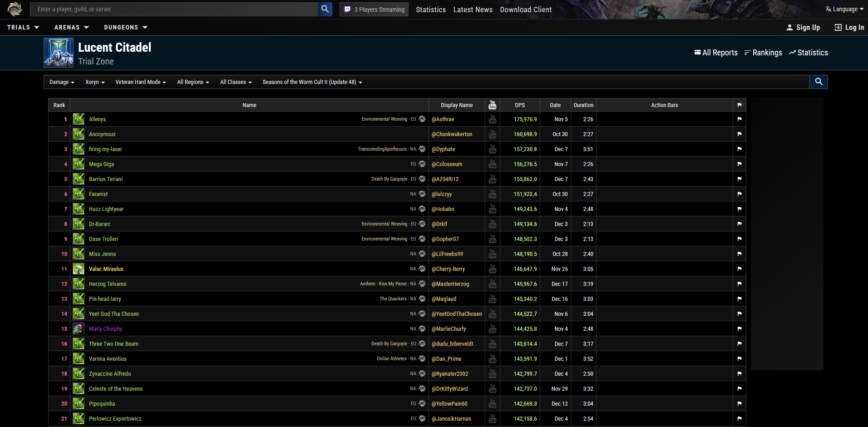The image size is (868, 427).
Task: Go to Statistics in the top navigation
Action: pos(431,10)
